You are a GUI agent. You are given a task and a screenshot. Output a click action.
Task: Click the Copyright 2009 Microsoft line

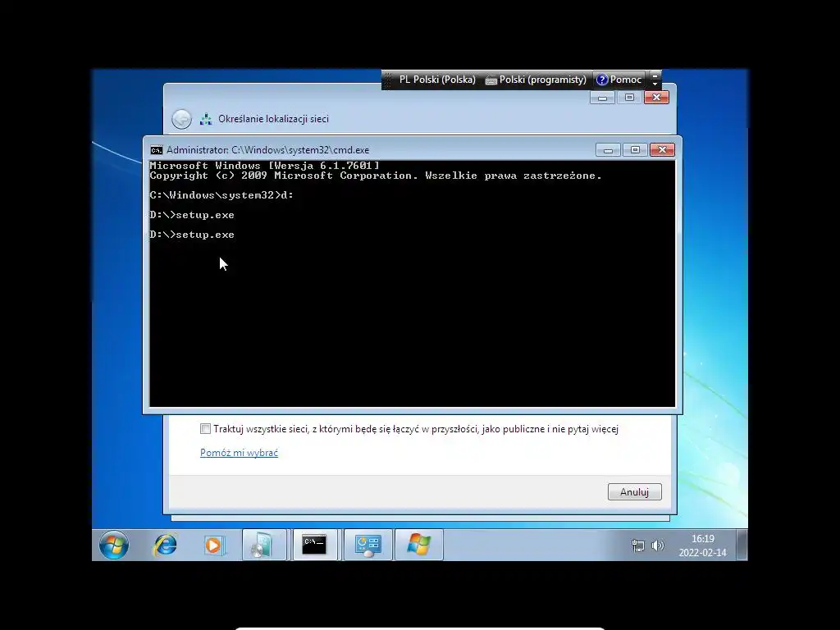point(376,176)
